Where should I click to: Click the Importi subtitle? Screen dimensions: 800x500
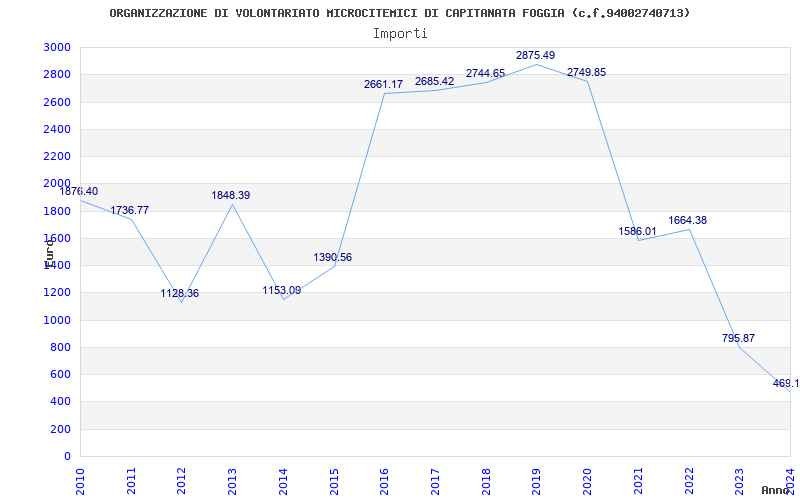(x=400, y=34)
